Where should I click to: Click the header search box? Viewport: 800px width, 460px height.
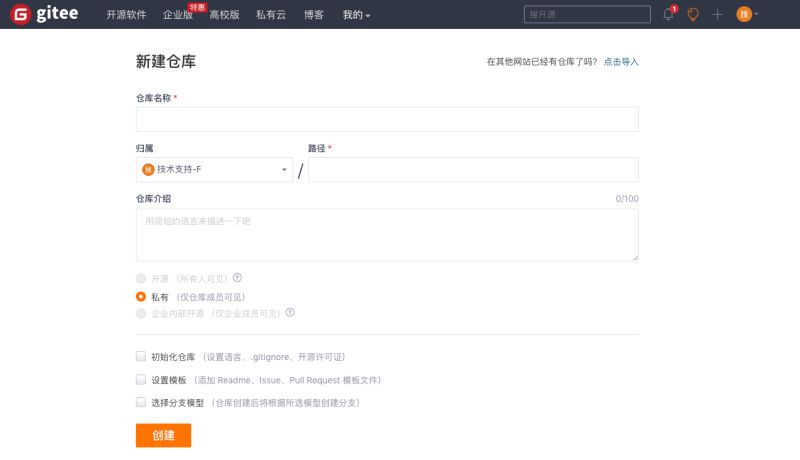[587, 14]
